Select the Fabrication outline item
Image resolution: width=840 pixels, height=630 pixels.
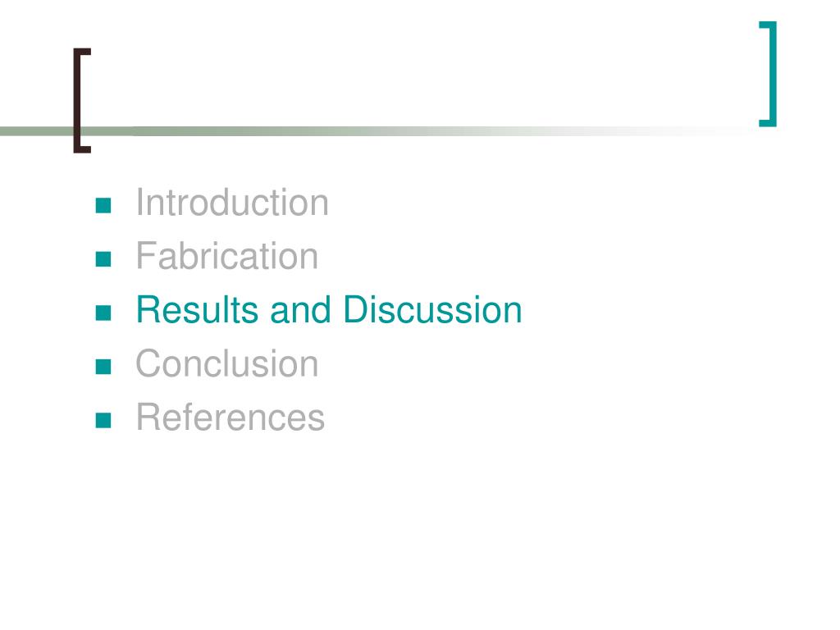pyautogui.click(x=227, y=256)
